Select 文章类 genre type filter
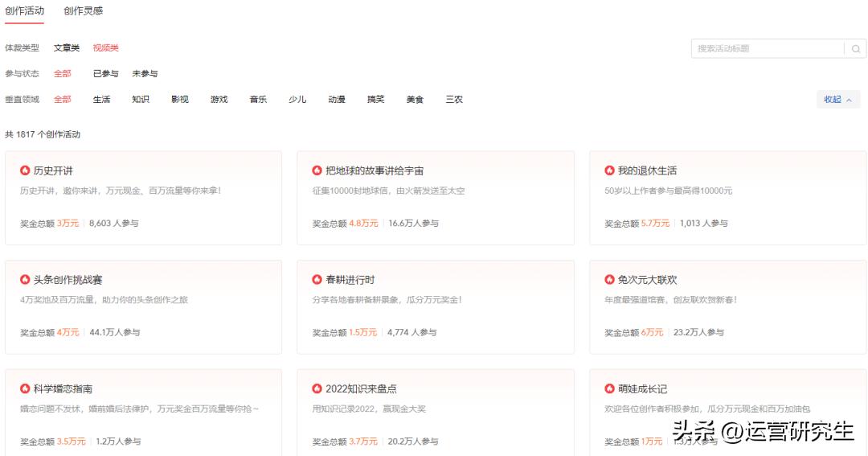Viewport: 868px width, 456px height. [x=67, y=48]
